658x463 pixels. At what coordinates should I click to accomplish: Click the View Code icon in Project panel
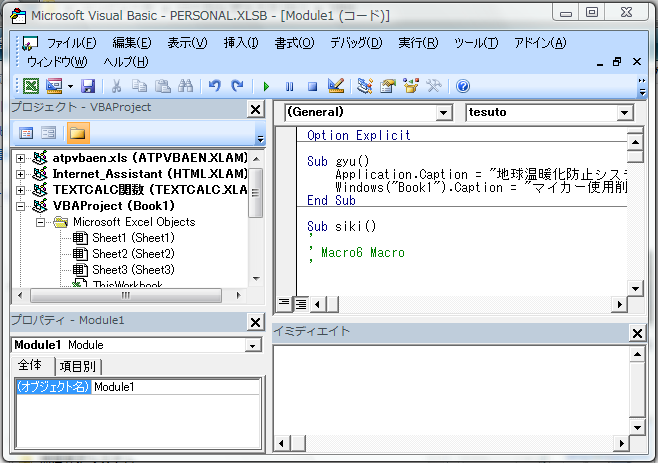click(26, 133)
